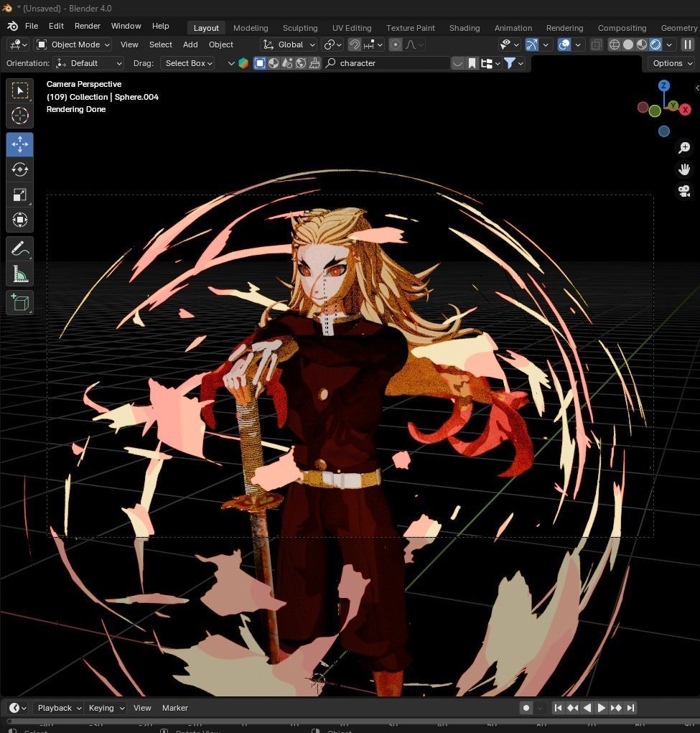
Task: Click the Extend selection mode icon
Action: 274,63
